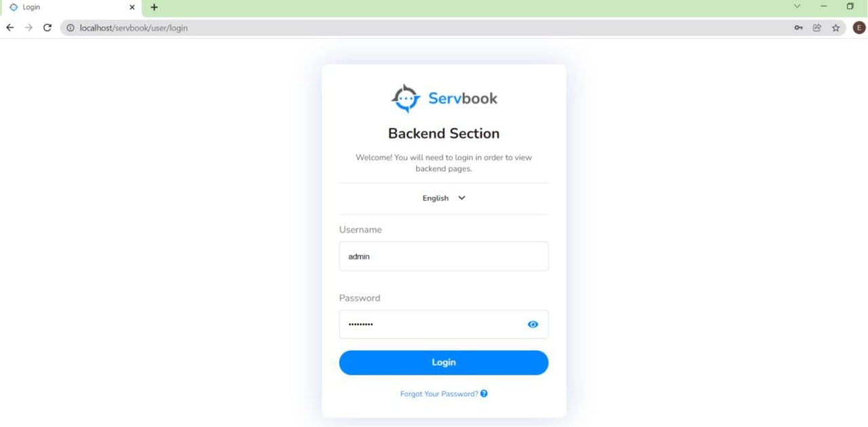
Task: Click the share page icon in the address bar
Action: click(x=817, y=28)
